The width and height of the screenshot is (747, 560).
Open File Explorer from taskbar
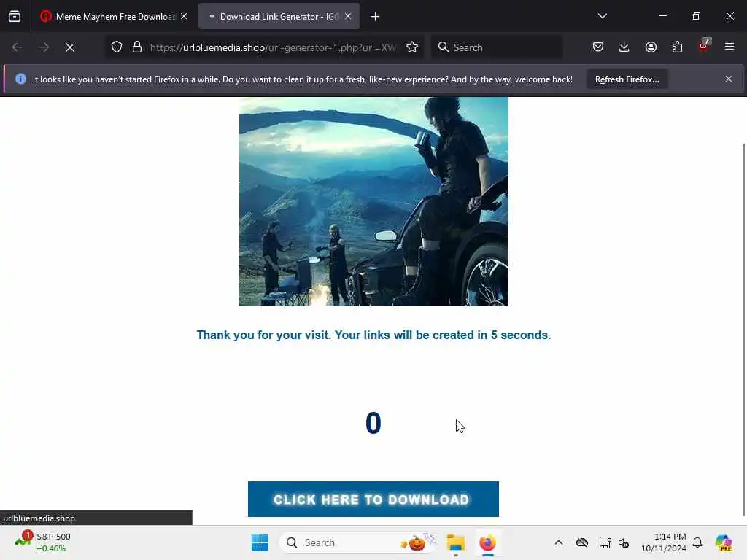[455, 542]
